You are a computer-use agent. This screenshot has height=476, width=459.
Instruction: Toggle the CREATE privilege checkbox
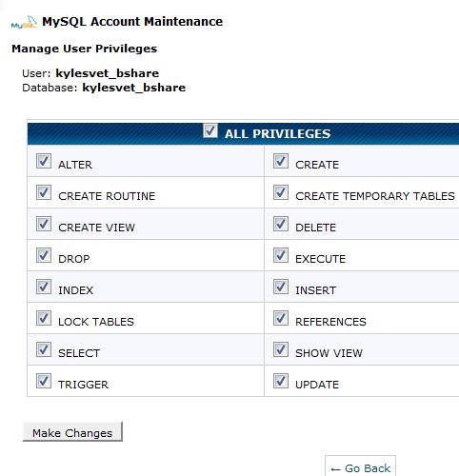pyautogui.click(x=281, y=161)
